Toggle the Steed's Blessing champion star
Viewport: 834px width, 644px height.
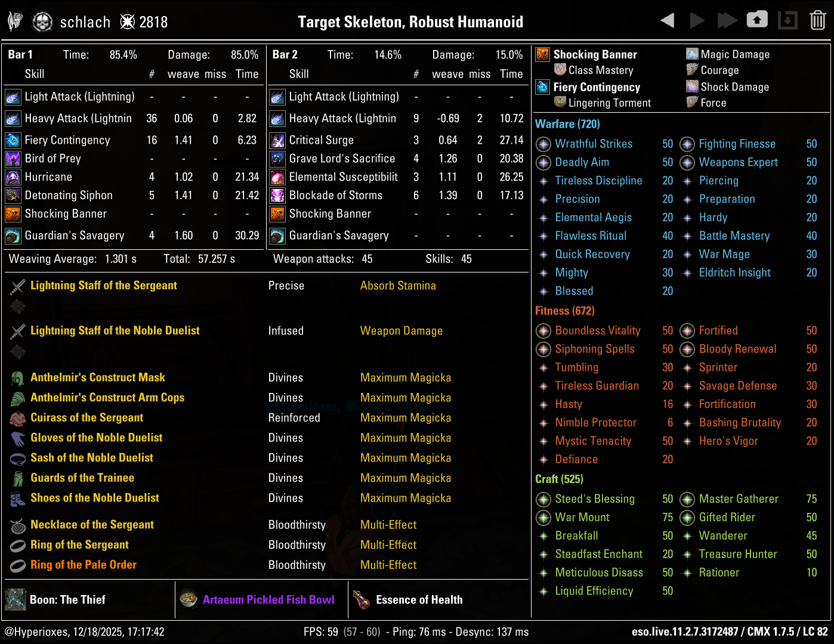click(543, 499)
